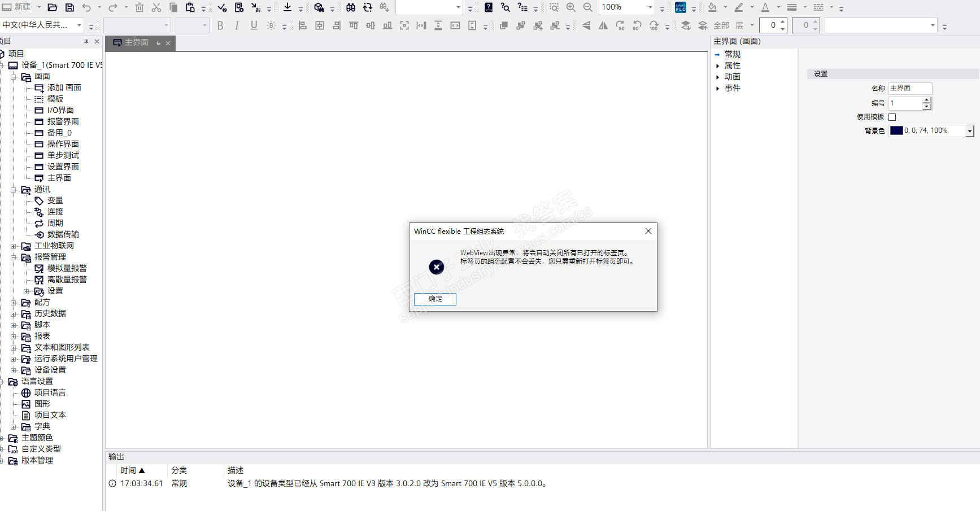Paste from clipboard toolbar icon
The height and width of the screenshot is (511, 980).
pos(190,7)
